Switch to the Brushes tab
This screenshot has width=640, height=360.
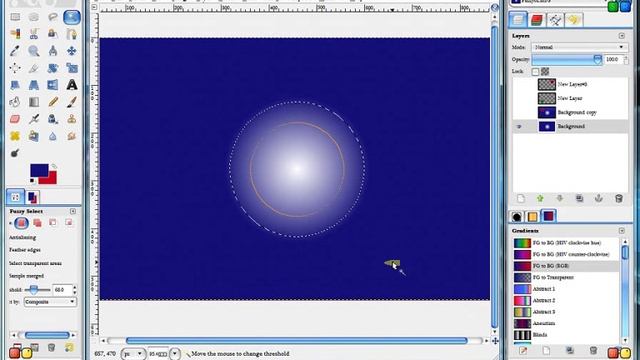tap(517, 216)
